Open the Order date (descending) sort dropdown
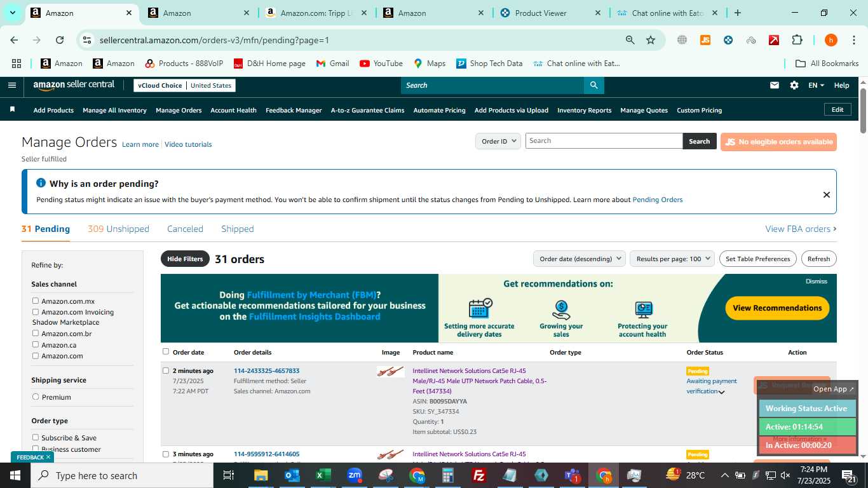868x488 pixels. [x=580, y=259]
